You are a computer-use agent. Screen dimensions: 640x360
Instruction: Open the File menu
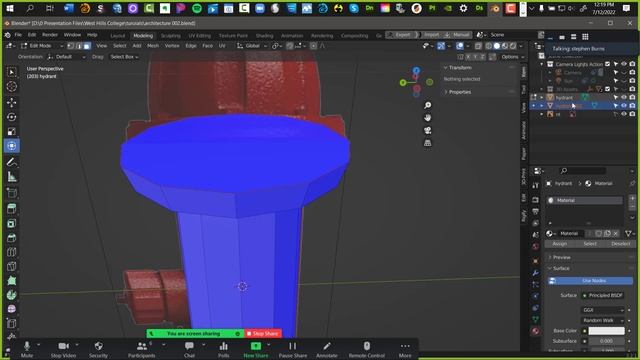(x=18, y=35)
